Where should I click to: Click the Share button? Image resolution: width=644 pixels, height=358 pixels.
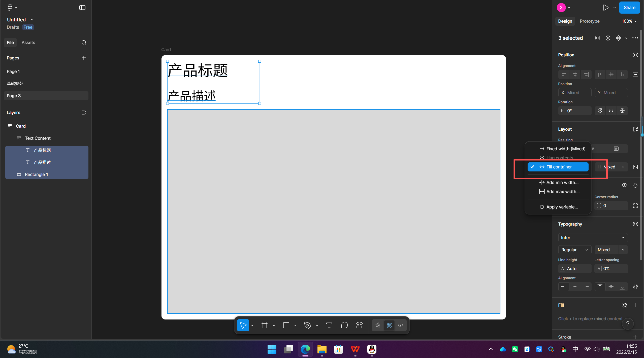coord(629,8)
